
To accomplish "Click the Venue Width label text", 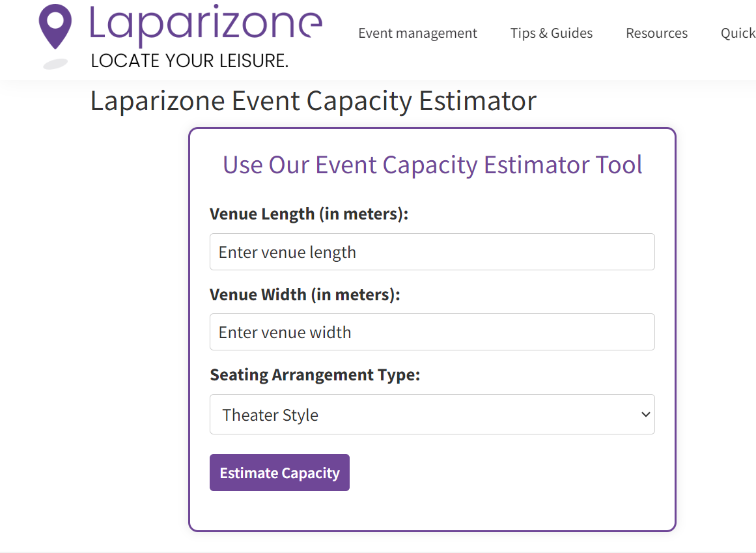I will tap(304, 294).
